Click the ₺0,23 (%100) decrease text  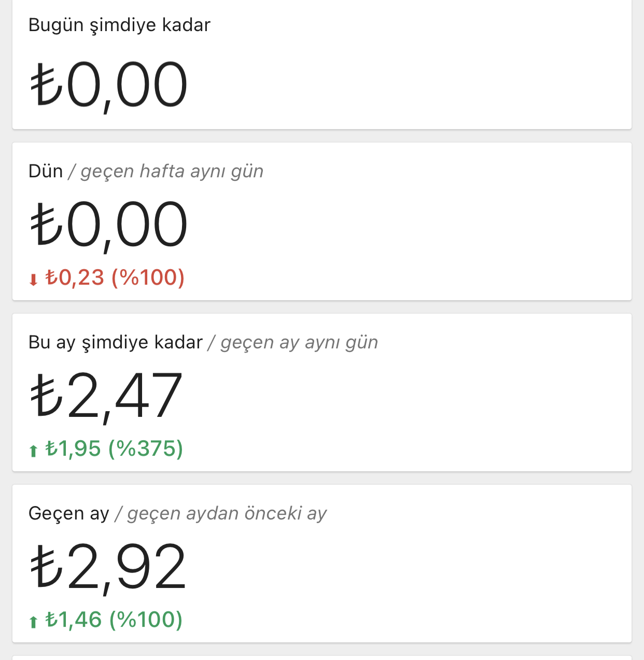tap(115, 278)
